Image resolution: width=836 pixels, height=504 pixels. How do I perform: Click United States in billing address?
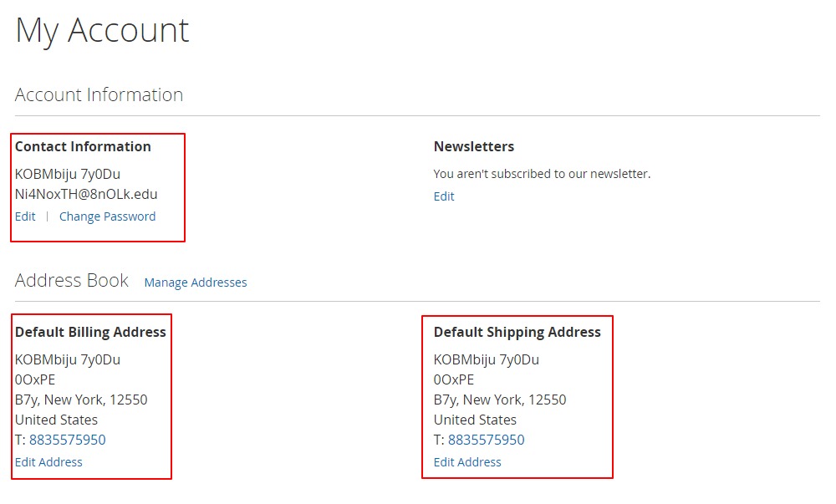pos(56,420)
